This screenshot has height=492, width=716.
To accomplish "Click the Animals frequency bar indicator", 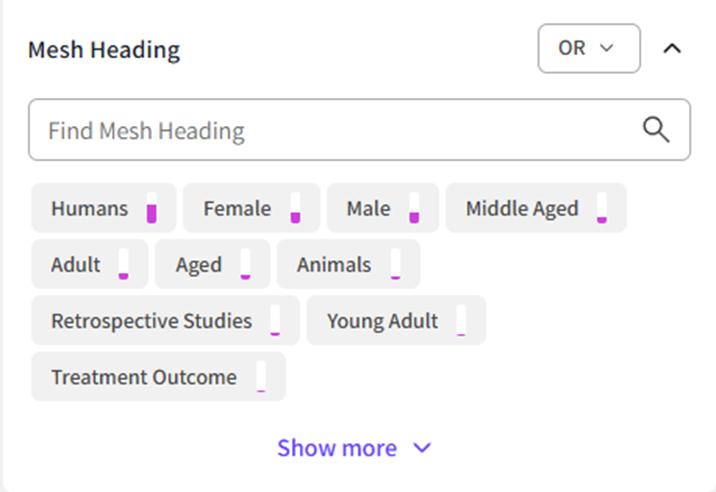I will click(x=395, y=265).
